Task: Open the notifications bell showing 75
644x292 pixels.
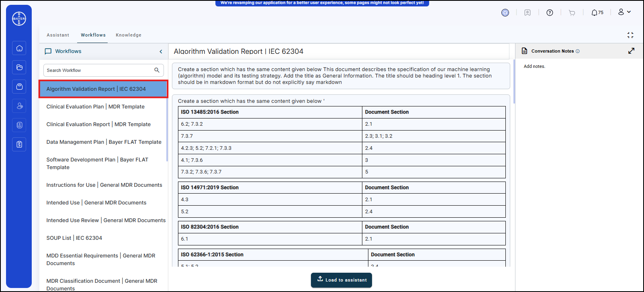Action: 597,12
